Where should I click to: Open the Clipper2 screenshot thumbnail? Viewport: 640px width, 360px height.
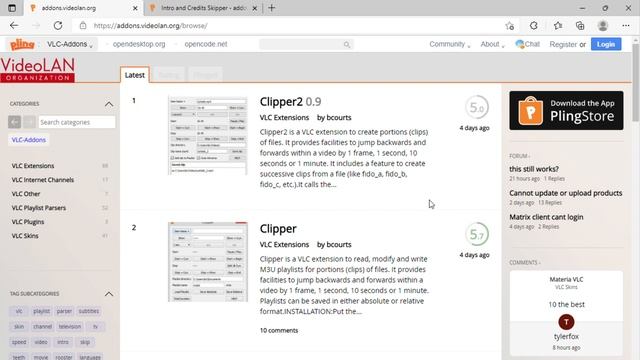208,136
